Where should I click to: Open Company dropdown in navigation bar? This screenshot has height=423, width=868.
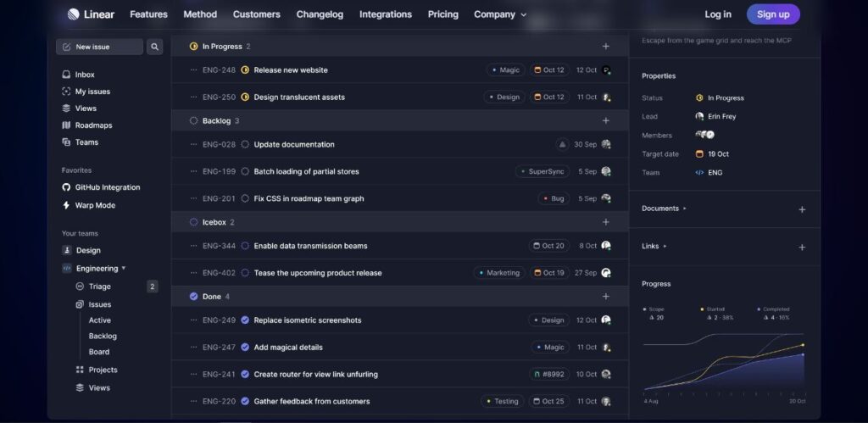[x=499, y=14]
